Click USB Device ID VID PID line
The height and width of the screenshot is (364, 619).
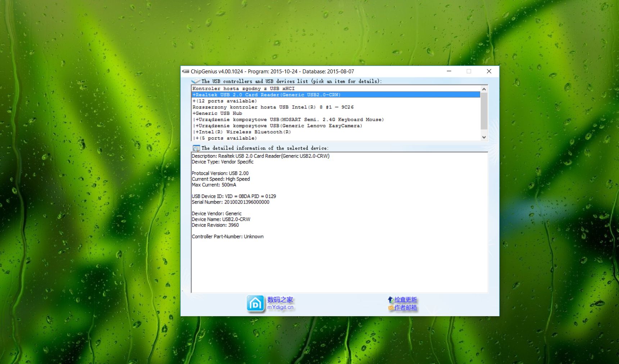[234, 196]
